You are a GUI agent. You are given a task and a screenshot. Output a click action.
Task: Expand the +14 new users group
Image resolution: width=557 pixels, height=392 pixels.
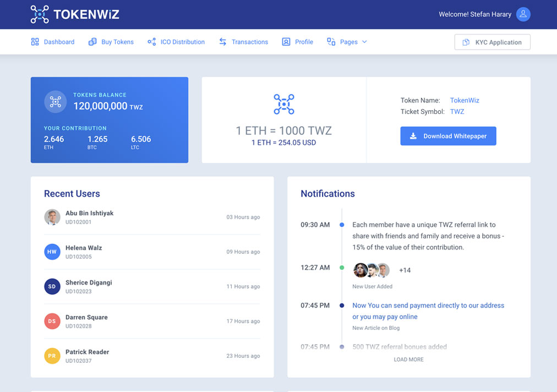[405, 270]
